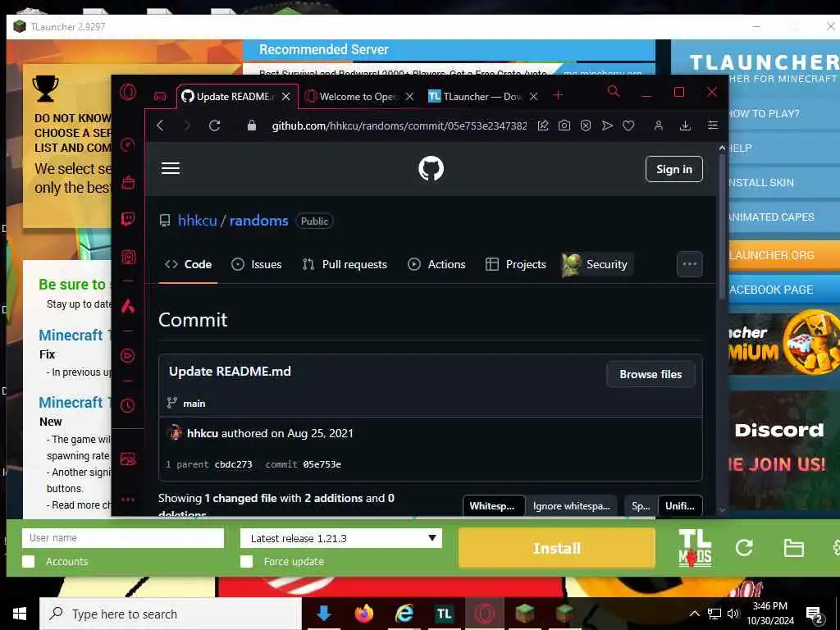Toggle Accounts checkbox in TLauncher
The width and height of the screenshot is (840, 630).
tap(29, 561)
